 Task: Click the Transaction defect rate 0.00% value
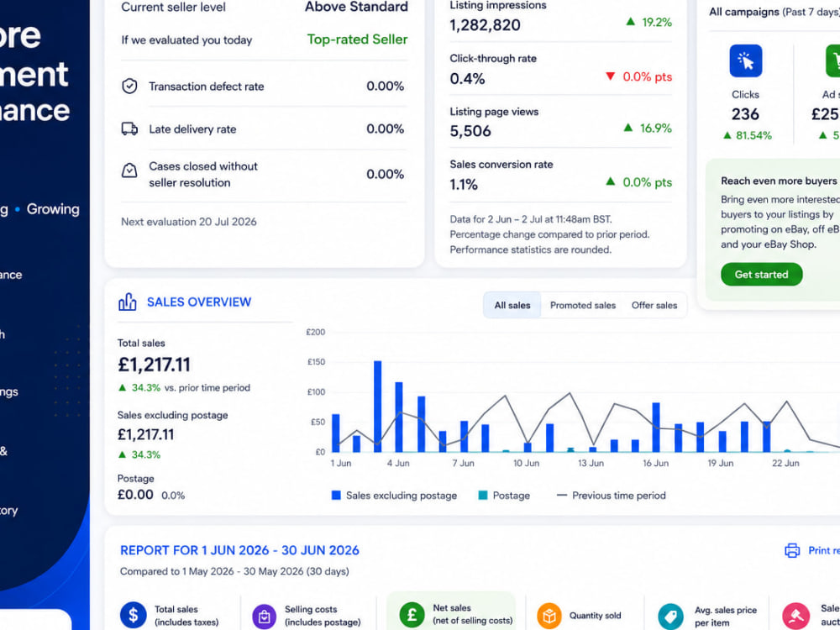click(386, 87)
